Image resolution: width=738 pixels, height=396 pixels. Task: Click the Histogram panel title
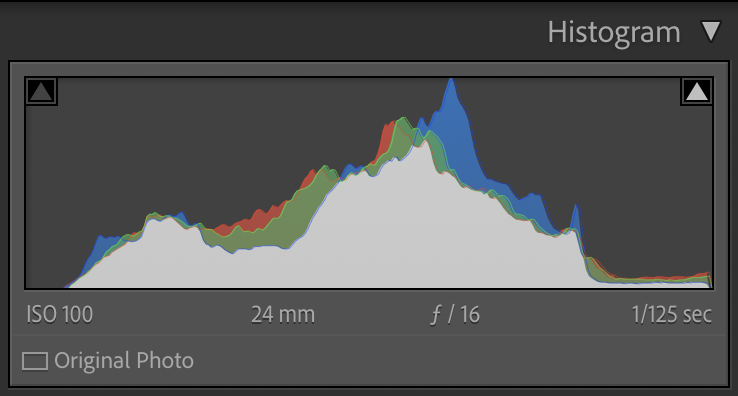pos(614,32)
